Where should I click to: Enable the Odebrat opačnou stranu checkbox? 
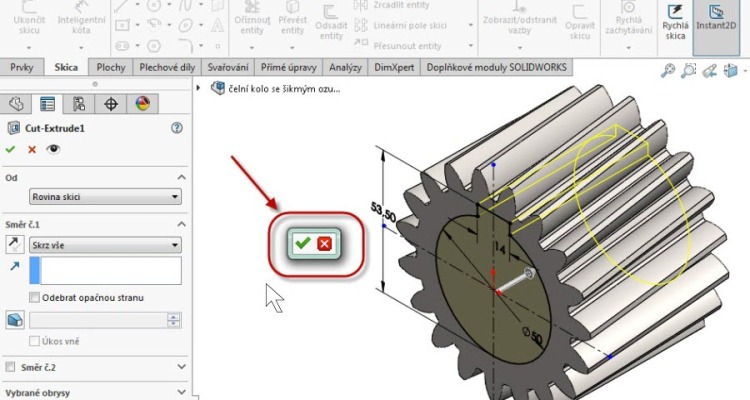(34, 298)
